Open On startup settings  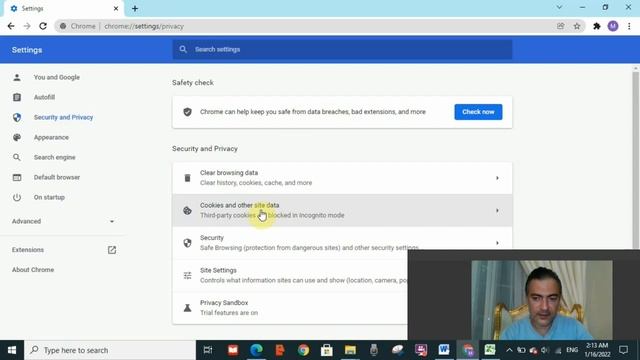(x=49, y=197)
